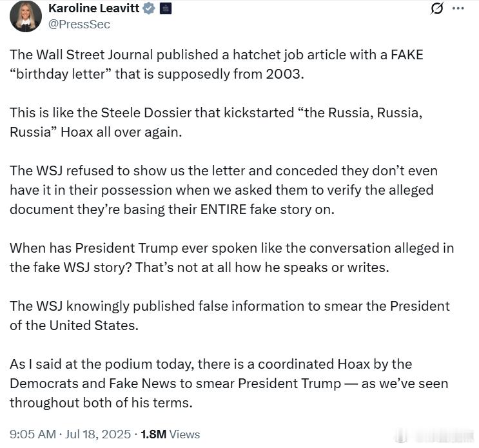
Task: Click the capitalized word FAKE in first line
Action: [x=407, y=55]
